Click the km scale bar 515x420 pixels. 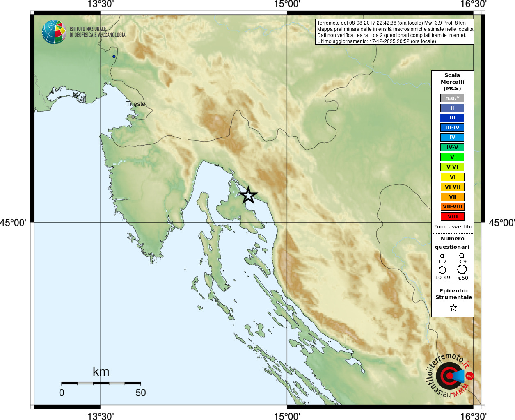tap(101, 383)
